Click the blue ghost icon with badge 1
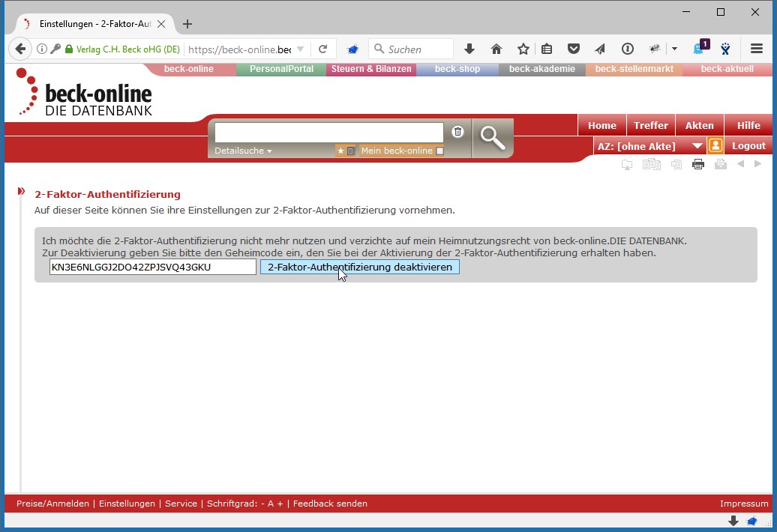777x532 pixels. [x=701, y=47]
